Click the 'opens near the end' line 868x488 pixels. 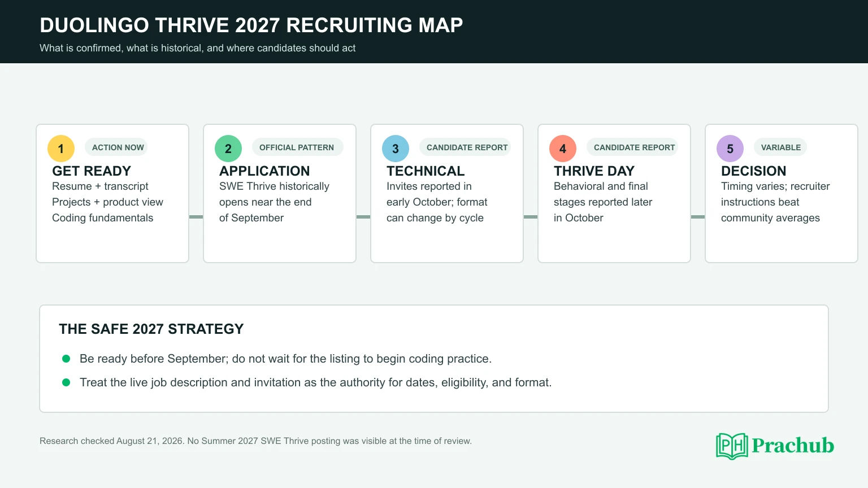[265, 202]
